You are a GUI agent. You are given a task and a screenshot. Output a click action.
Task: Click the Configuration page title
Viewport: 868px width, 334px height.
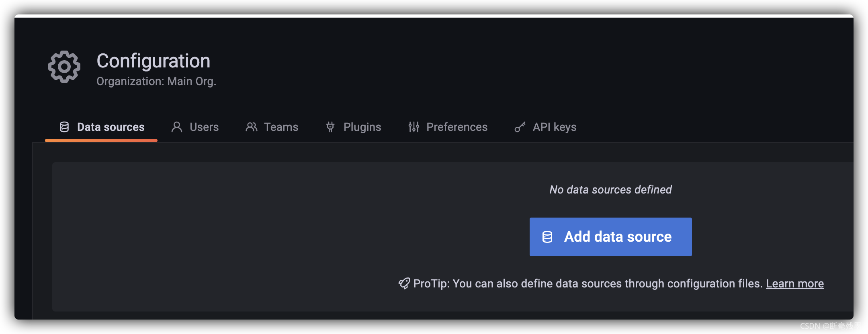pos(154,61)
